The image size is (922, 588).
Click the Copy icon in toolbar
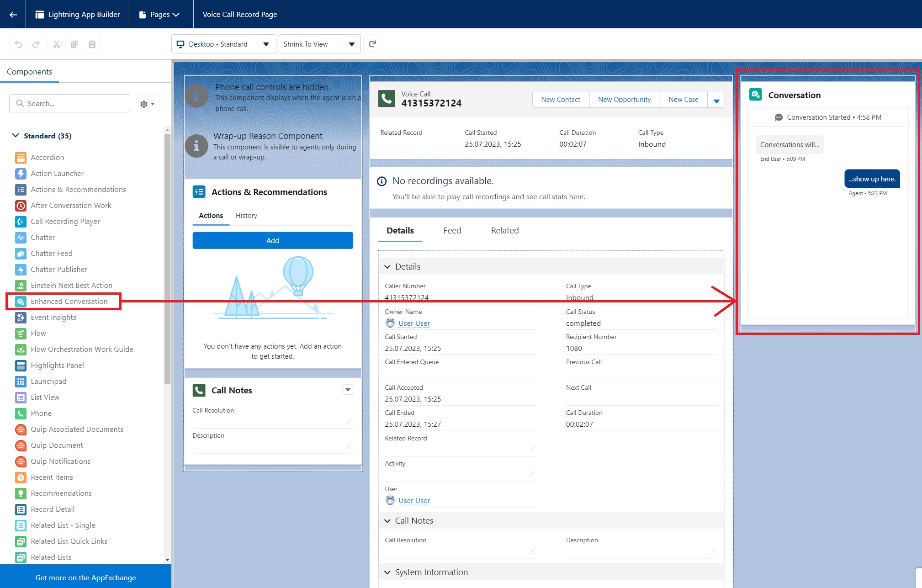pos(74,44)
